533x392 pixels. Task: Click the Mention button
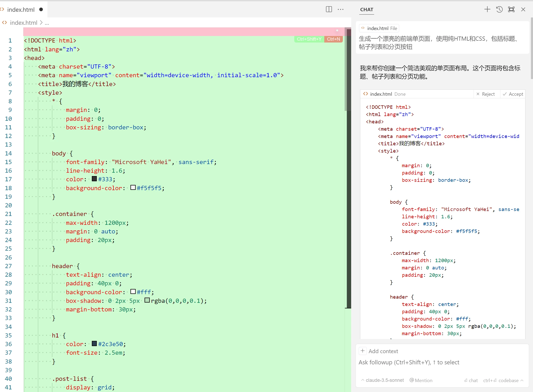(421, 380)
